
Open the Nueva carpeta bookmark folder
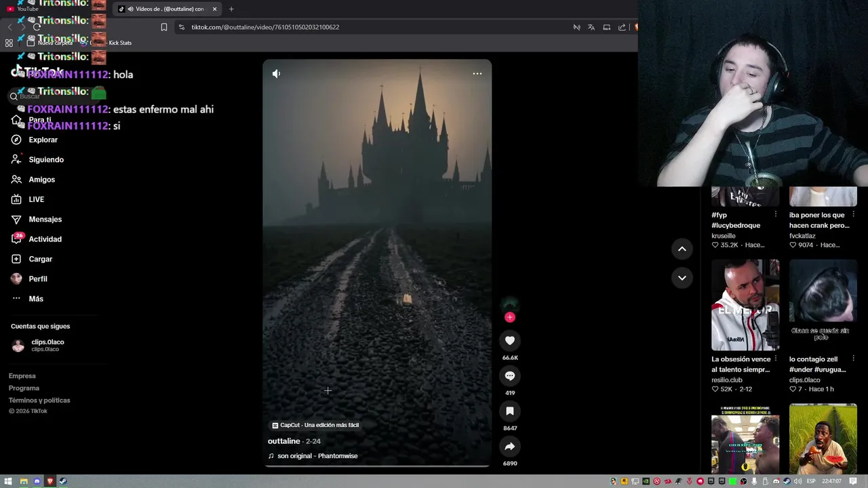point(50,43)
